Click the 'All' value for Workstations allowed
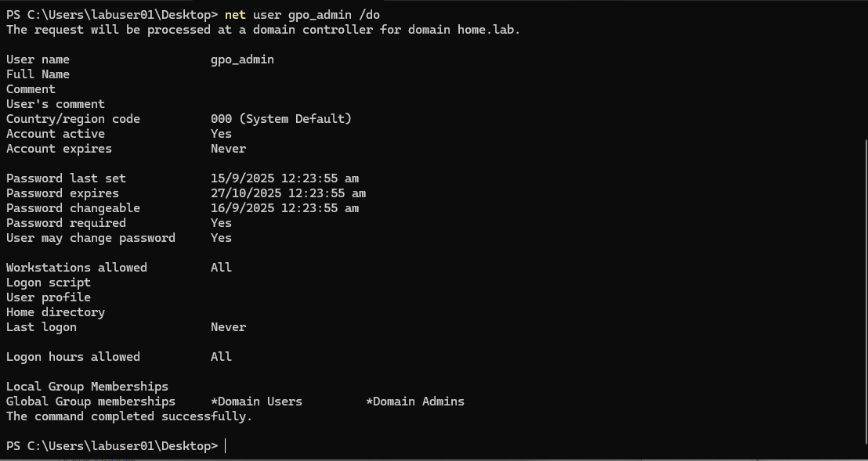 [x=221, y=268]
